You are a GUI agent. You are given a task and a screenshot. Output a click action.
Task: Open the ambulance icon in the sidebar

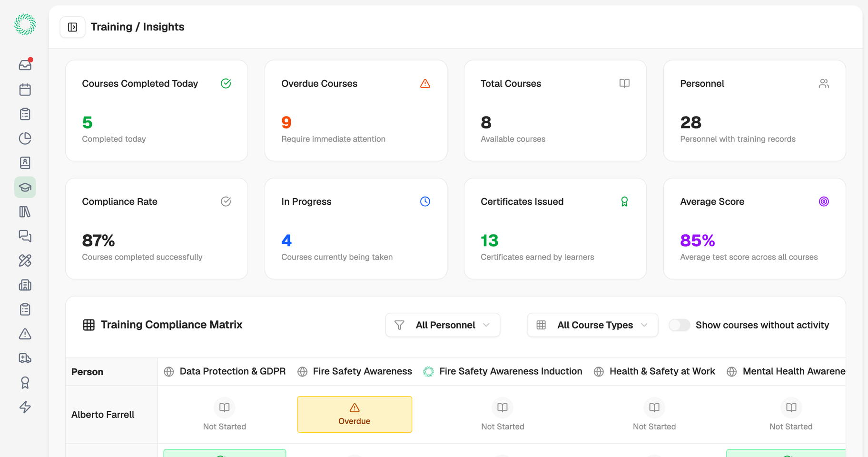pos(25,358)
